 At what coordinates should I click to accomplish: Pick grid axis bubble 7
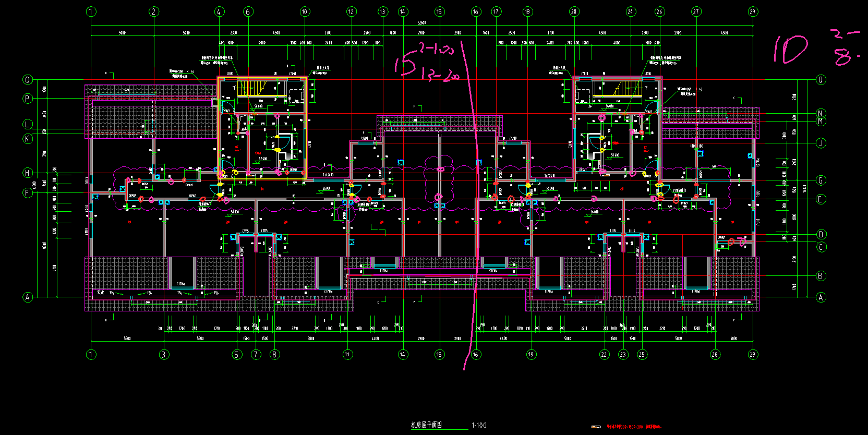(256, 355)
